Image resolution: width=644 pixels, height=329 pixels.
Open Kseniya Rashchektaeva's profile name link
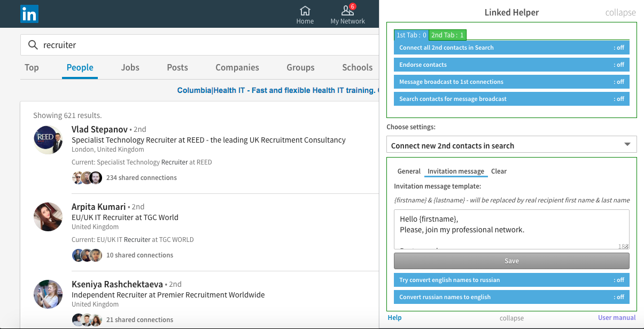[117, 284]
